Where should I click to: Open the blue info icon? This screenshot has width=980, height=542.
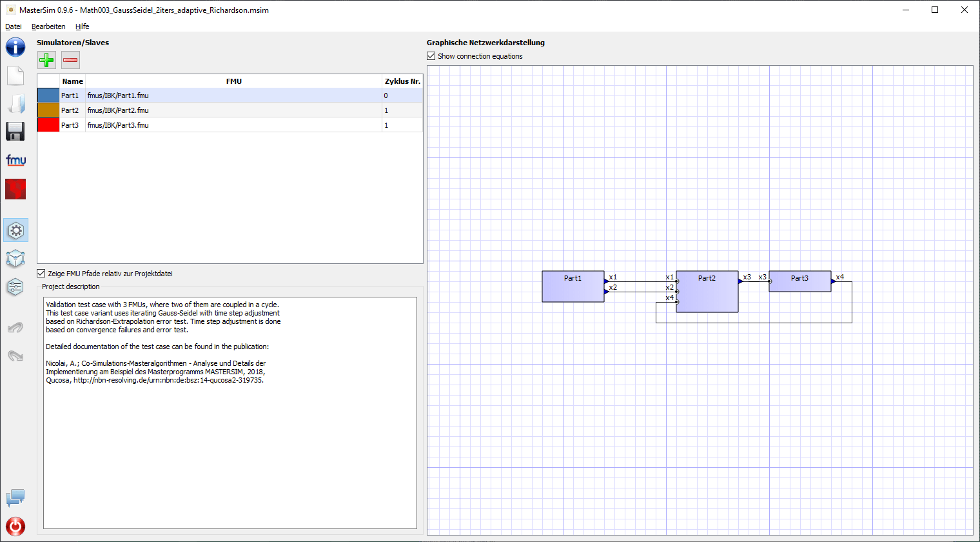click(15, 47)
